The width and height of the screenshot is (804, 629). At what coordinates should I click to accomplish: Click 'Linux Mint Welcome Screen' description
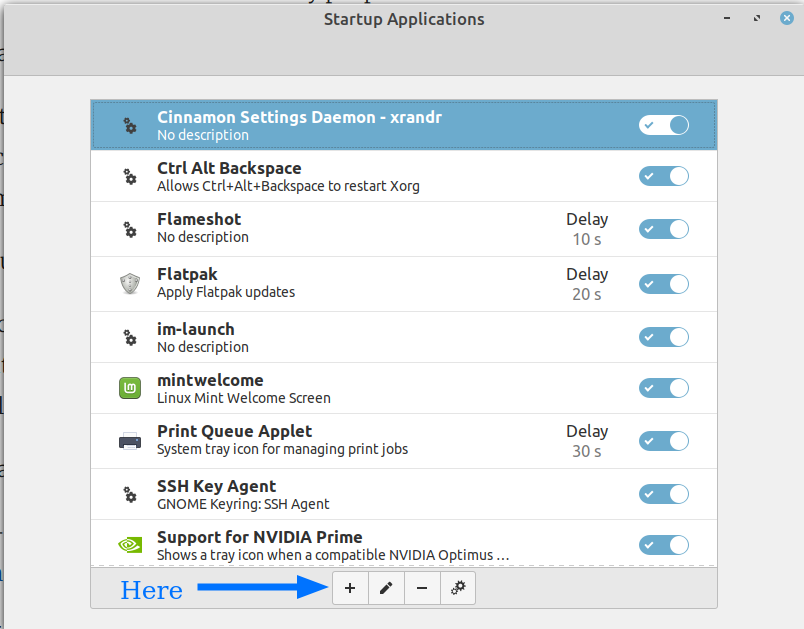(x=244, y=398)
